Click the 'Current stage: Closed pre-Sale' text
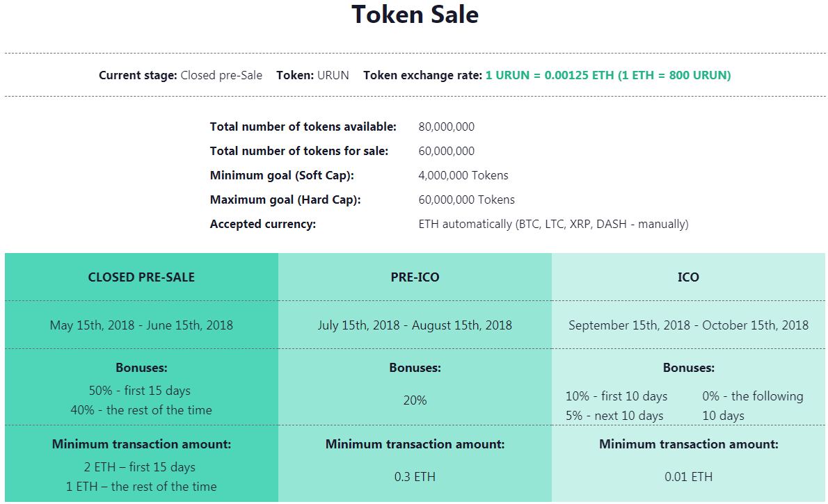828x504 pixels. tap(180, 75)
